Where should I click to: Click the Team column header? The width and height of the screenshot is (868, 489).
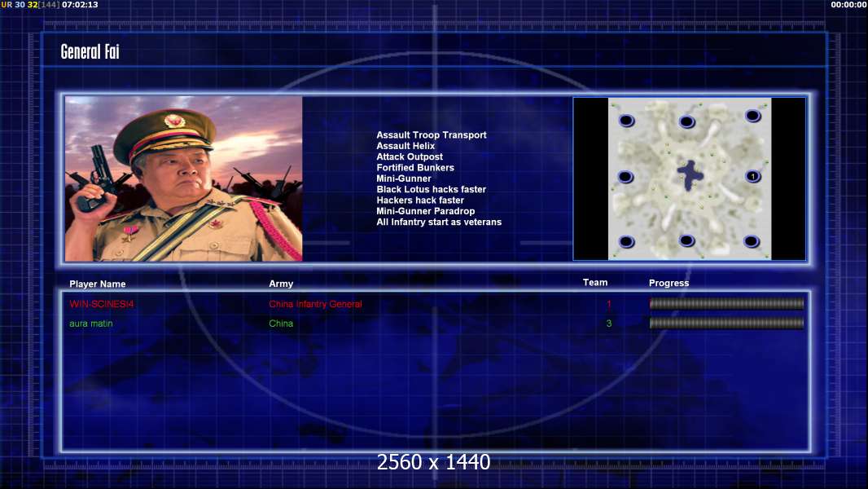pyautogui.click(x=595, y=283)
